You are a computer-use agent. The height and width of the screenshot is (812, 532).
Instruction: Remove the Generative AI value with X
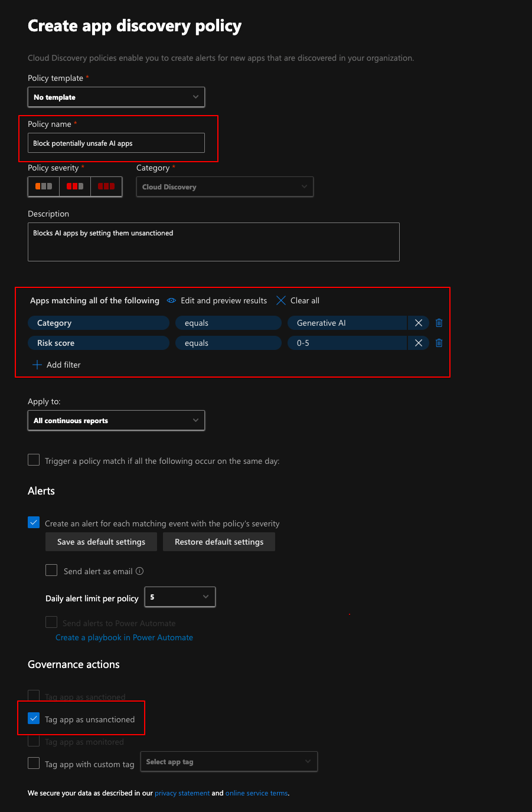click(x=418, y=323)
